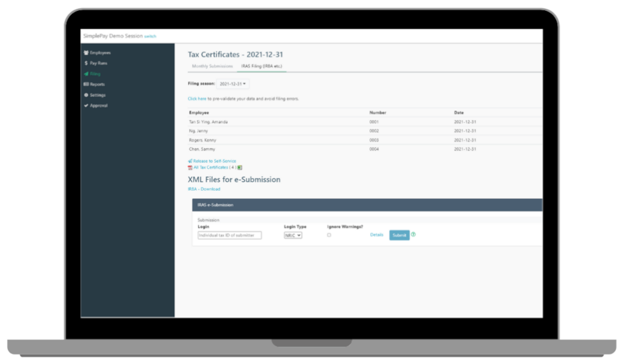
Task: Open the Filing season dropdown
Action: 233,84
